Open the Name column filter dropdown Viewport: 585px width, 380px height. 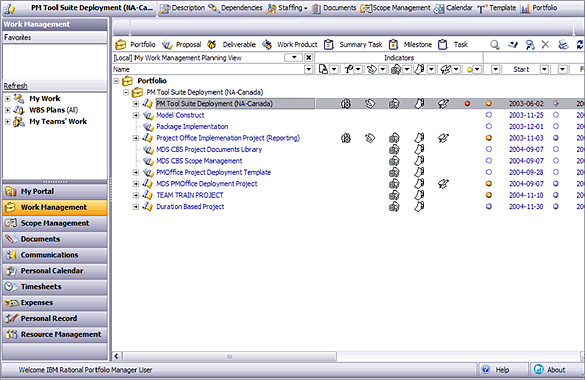[x=309, y=69]
